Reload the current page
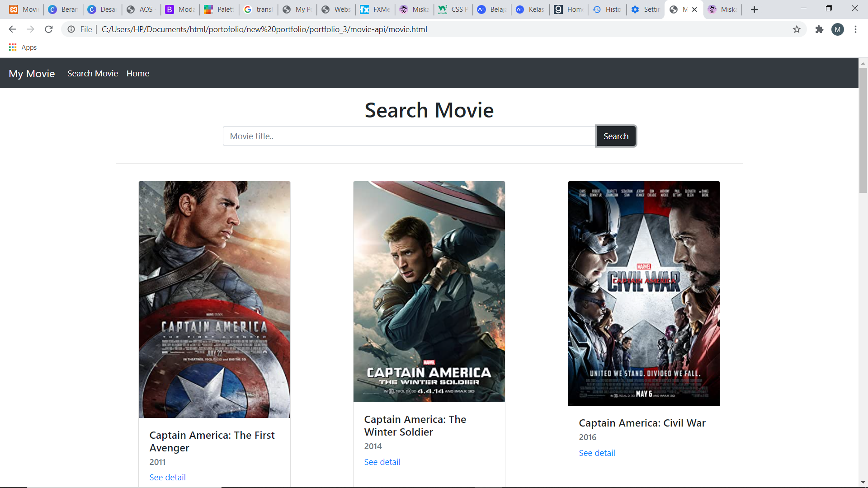The height and width of the screenshot is (488, 868). tap(49, 29)
